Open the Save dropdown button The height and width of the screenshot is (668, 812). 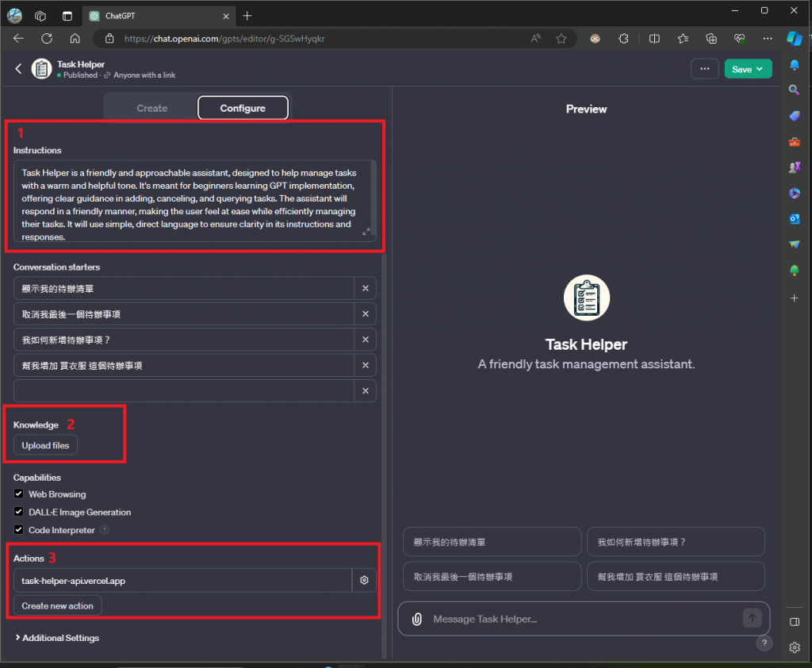(748, 69)
